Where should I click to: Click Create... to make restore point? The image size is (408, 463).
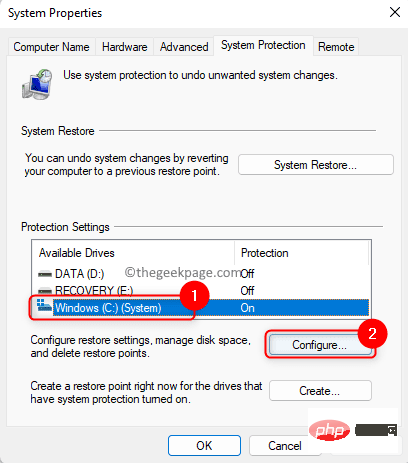[320, 391]
